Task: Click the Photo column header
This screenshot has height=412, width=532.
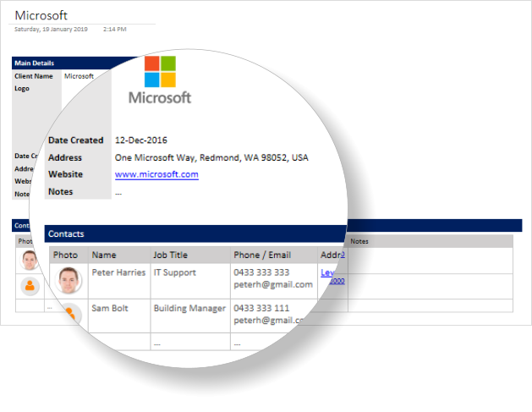Action: [65, 255]
